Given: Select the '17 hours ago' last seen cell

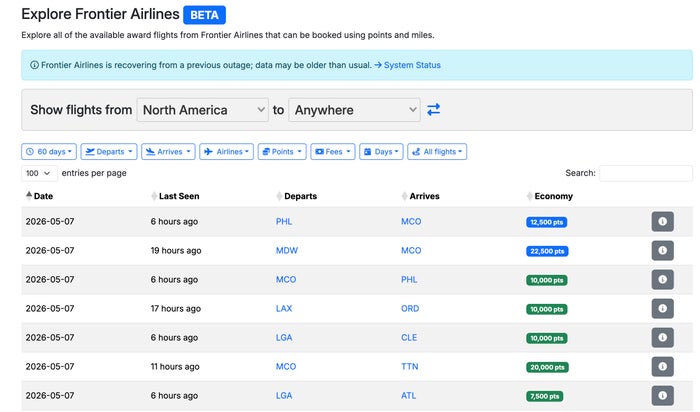Looking at the screenshot, I should tap(176, 309).
